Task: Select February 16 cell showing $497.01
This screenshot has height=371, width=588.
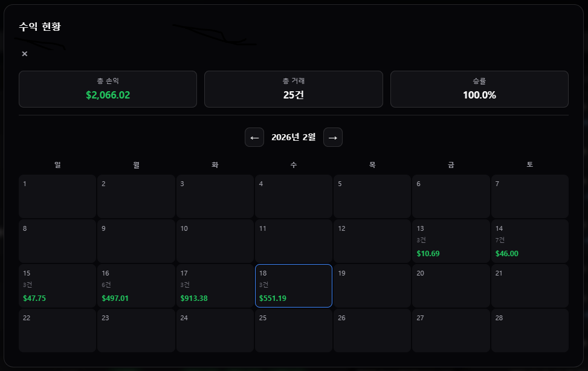Action: (x=136, y=286)
